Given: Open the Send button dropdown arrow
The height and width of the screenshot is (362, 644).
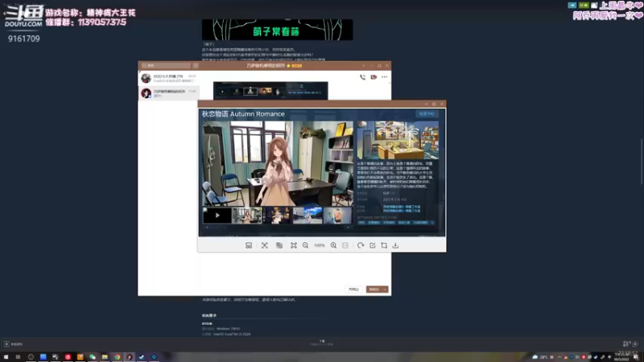Looking at the screenshot, I should 385,290.
